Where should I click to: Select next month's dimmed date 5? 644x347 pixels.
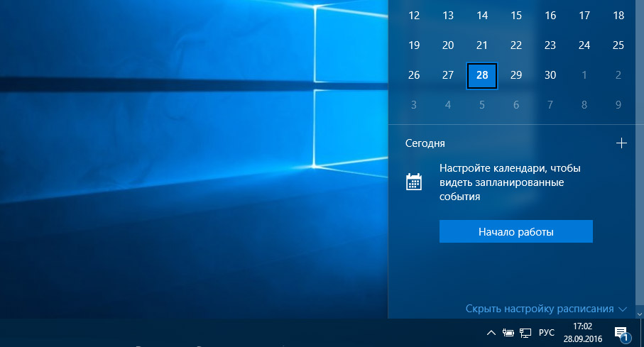482,105
